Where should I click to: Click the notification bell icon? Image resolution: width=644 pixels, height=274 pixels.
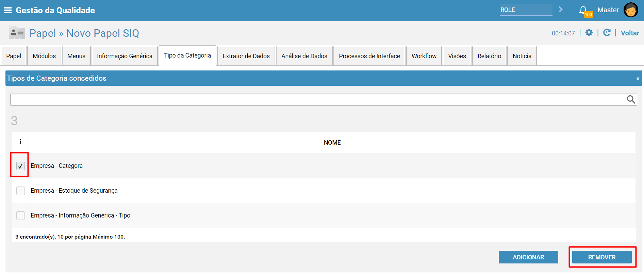tap(583, 10)
